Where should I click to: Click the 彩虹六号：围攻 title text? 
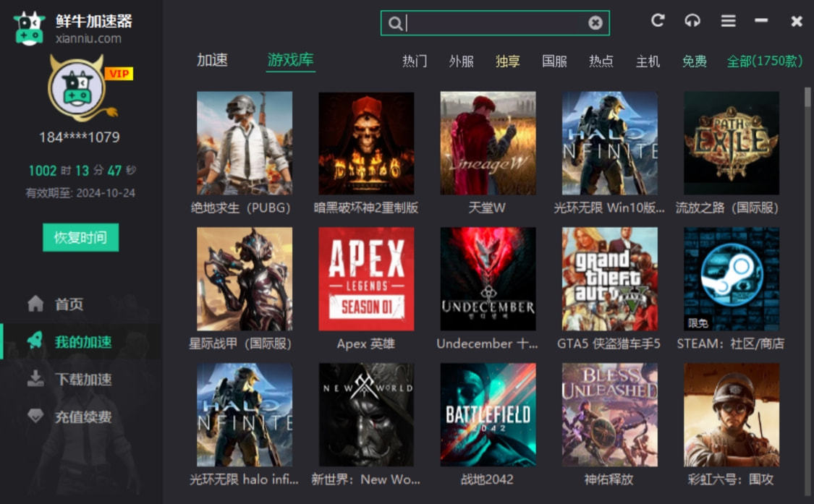pos(731,479)
